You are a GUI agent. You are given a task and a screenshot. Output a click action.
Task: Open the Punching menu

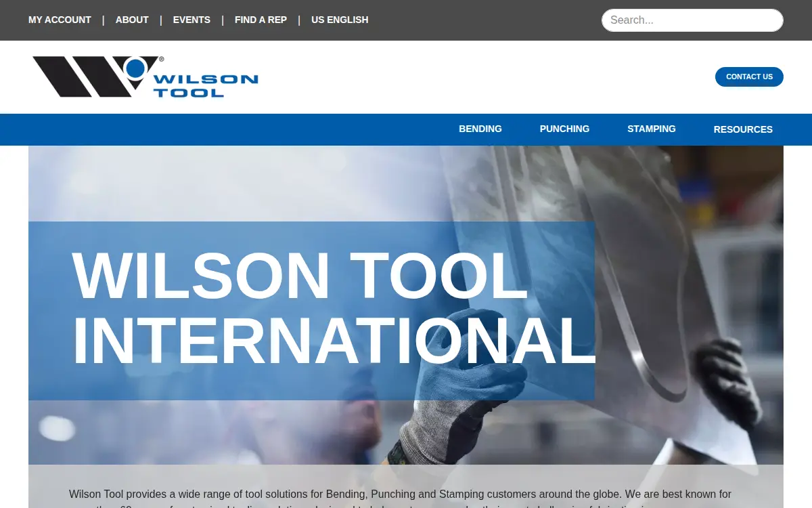click(564, 129)
